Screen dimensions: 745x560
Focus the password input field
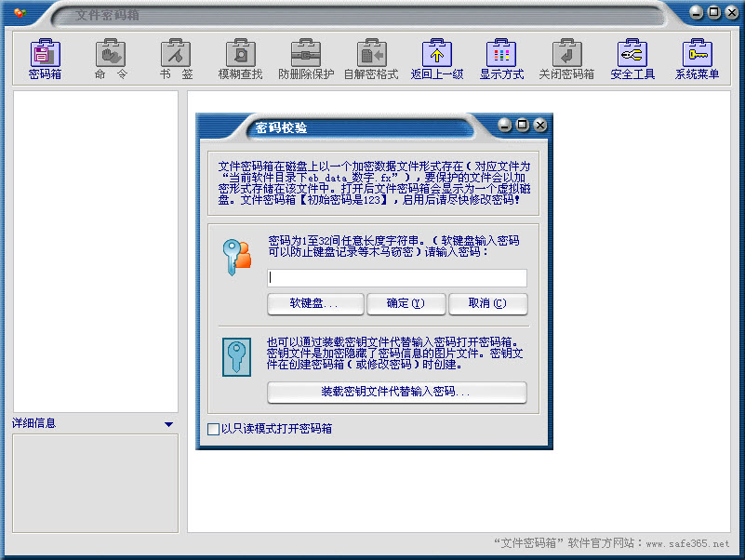(x=397, y=277)
